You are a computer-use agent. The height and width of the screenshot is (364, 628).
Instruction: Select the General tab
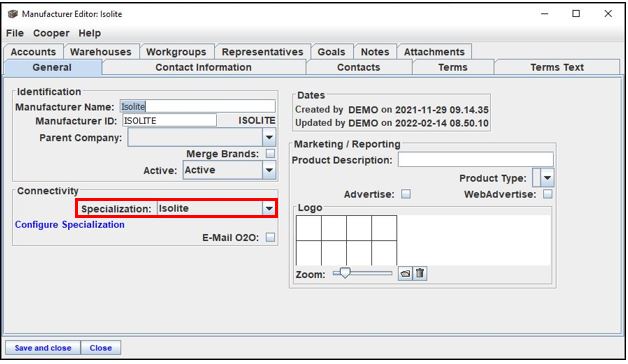pyautogui.click(x=52, y=67)
